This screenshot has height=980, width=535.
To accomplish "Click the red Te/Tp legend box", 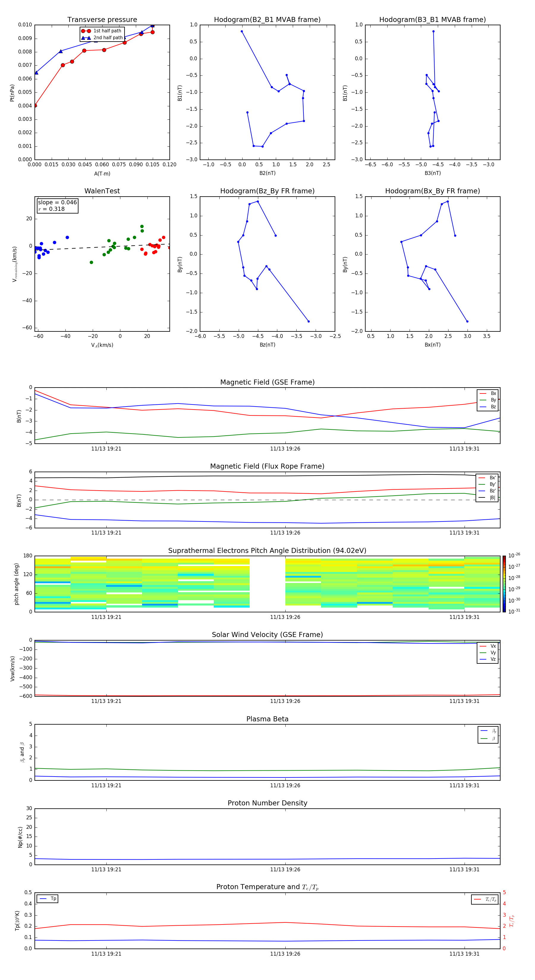I will 485,899.
